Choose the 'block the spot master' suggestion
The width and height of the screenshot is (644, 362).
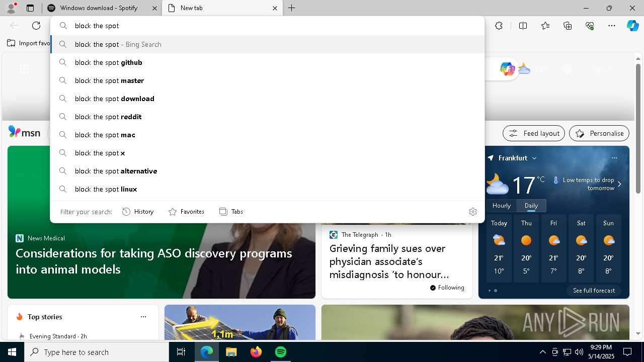(x=267, y=80)
